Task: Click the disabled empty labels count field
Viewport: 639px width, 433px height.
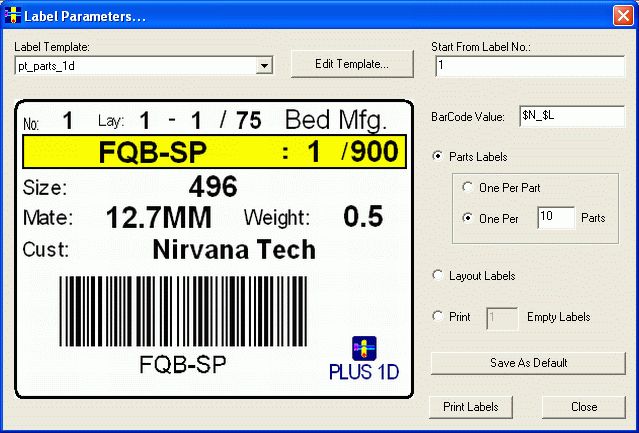Action: pos(502,318)
